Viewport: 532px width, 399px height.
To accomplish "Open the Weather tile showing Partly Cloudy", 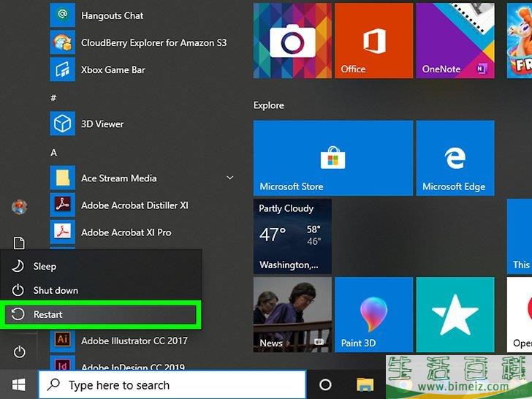I will click(292, 235).
